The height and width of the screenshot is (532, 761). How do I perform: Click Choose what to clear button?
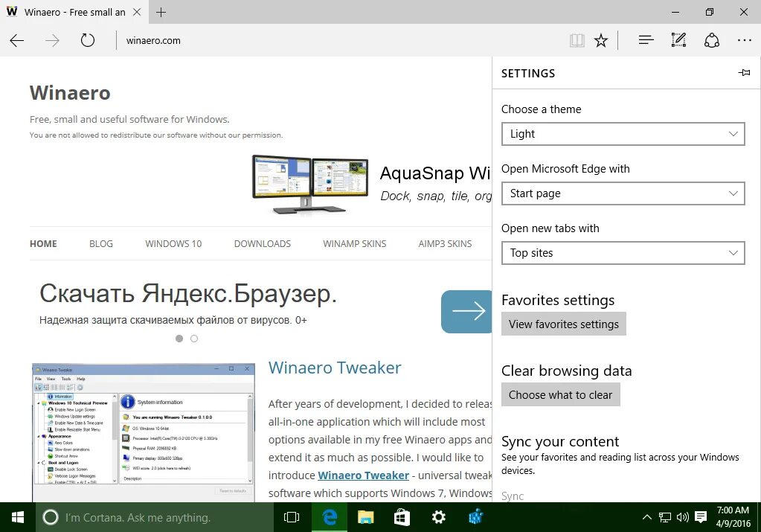coord(561,394)
